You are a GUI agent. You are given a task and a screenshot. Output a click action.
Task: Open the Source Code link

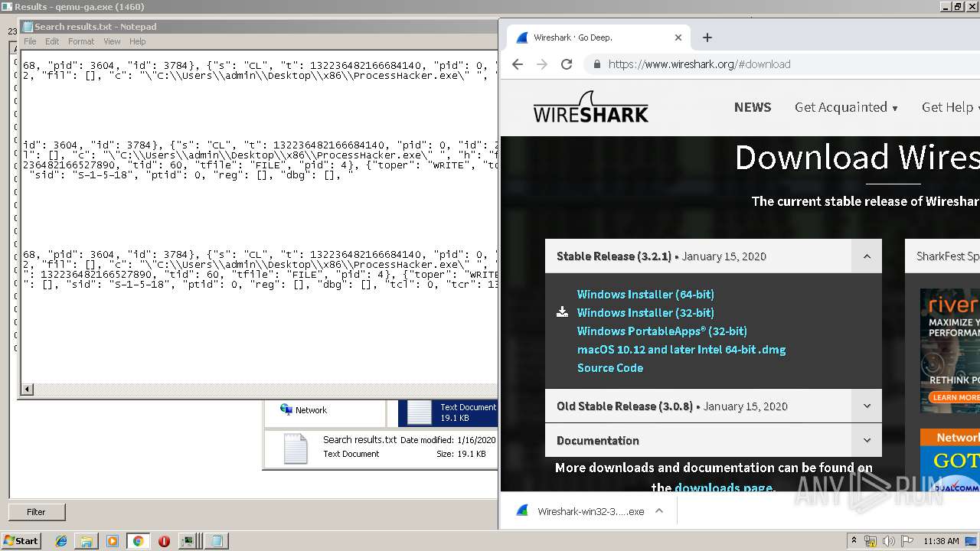pos(610,367)
